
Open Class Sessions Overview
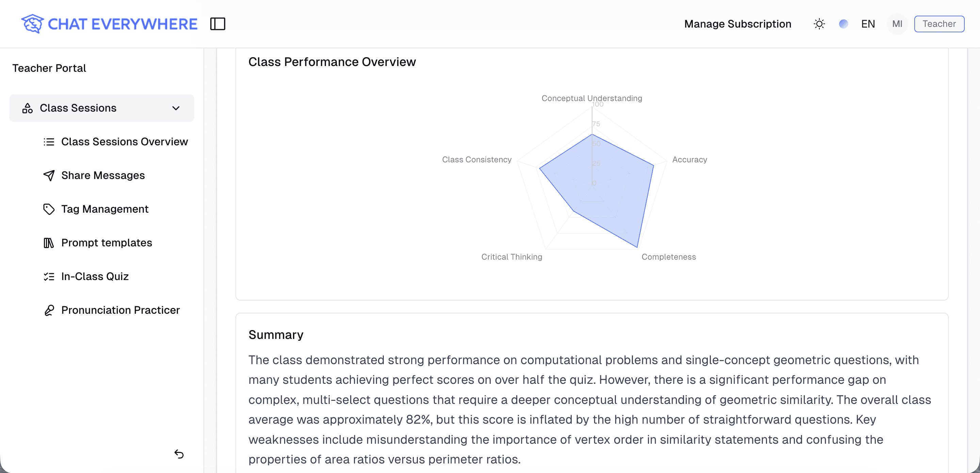pyautogui.click(x=124, y=142)
